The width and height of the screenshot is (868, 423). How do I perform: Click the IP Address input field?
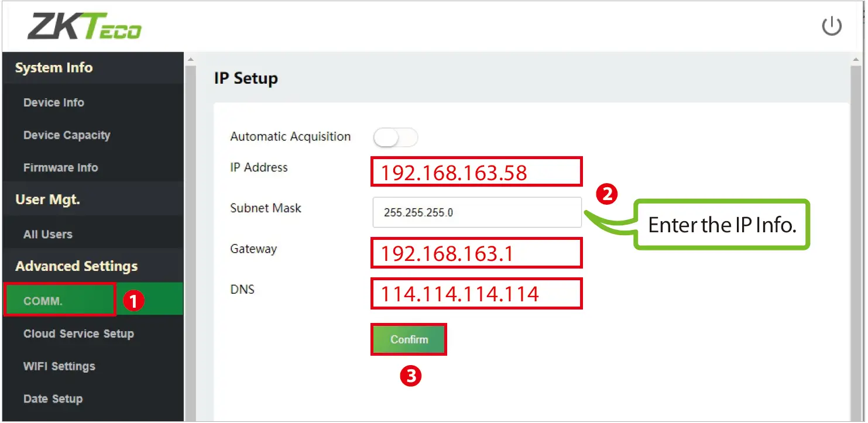pos(476,172)
